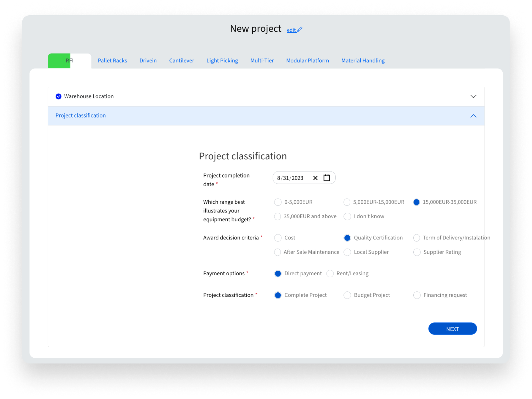The width and height of the screenshot is (532, 399).
Task: Select the 15,000EUR-35,000EUR budget radio
Action: point(416,202)
